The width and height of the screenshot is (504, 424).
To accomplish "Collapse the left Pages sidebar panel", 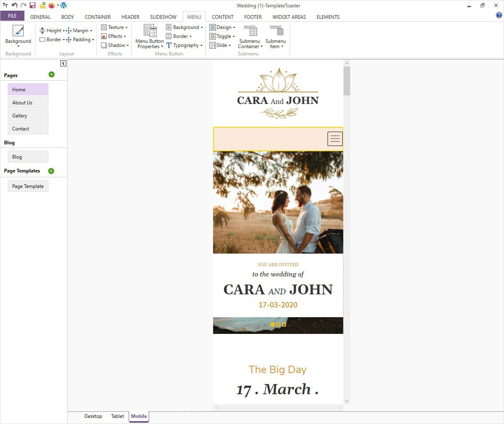I will tap(63, 64).
